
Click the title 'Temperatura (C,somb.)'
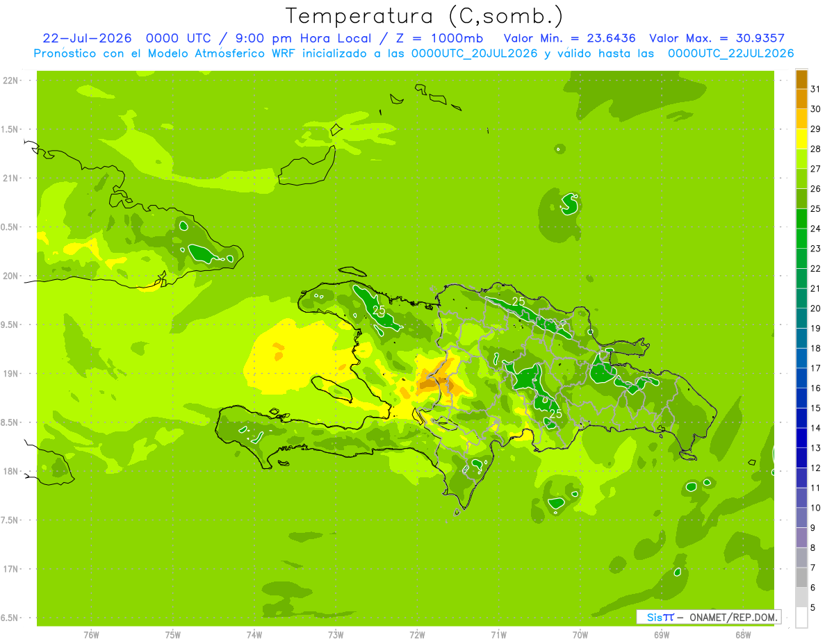click(x=425, y=16)
